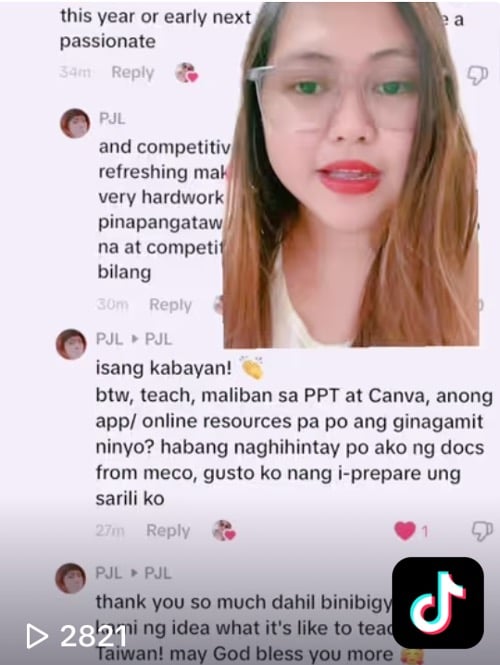
Task: Toggle dislike on the 27m comment
Action: (x=483, y=531)
